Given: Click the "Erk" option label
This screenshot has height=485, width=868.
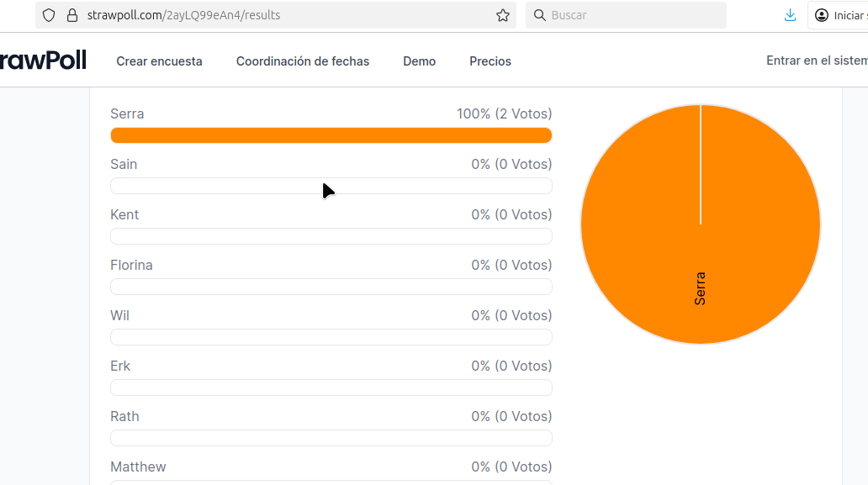Looking at the screenshot, I should click(x=120, y=366).
